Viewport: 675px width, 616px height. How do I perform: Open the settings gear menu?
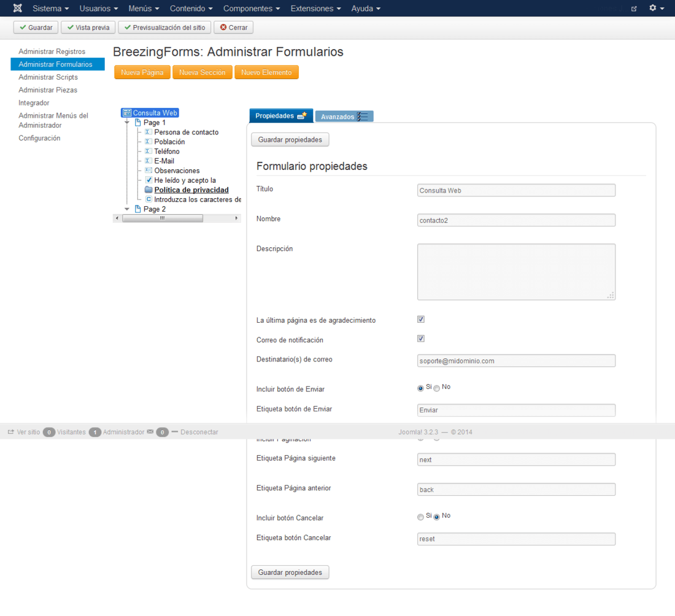pyautogui.click(x=656, y=8)
